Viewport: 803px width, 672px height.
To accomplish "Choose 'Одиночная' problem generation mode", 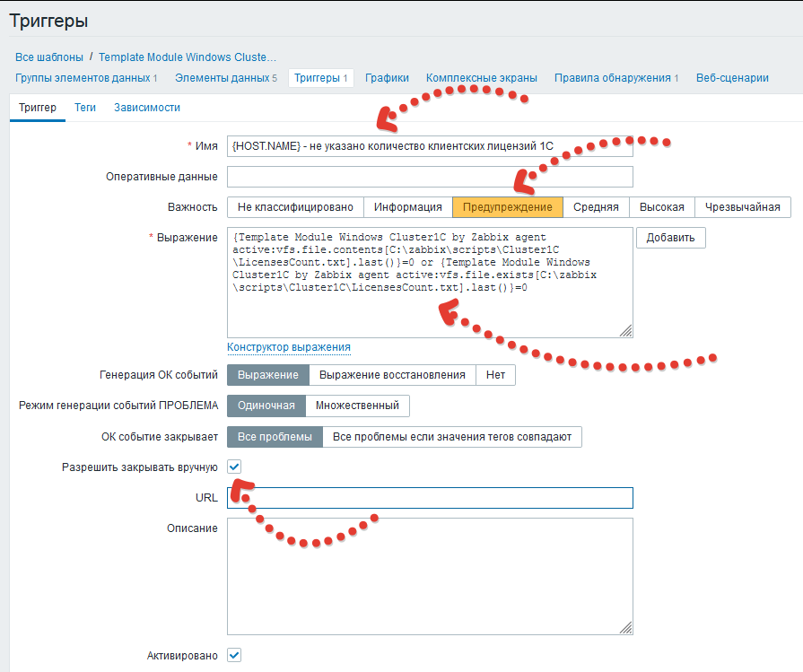I will point(266,406).
